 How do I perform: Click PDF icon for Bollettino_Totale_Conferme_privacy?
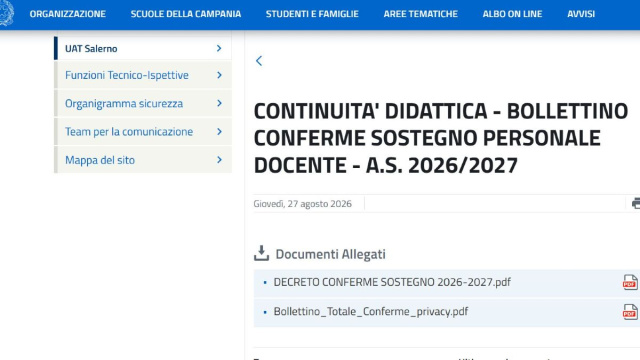[x=630, y=312]
